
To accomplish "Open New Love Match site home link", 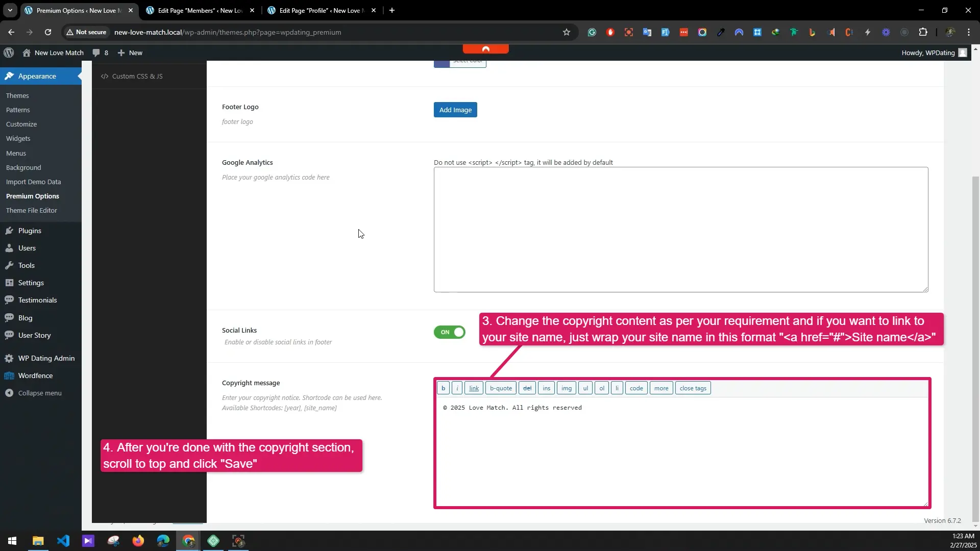I will point(53,53).
